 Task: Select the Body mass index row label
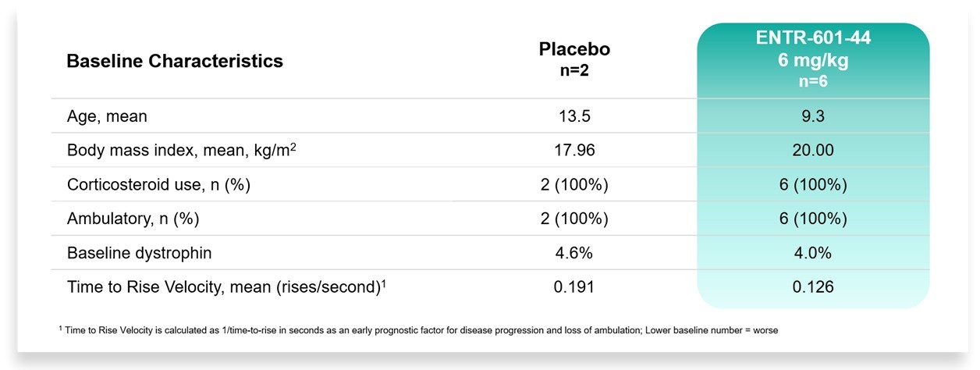click(182, 150)
